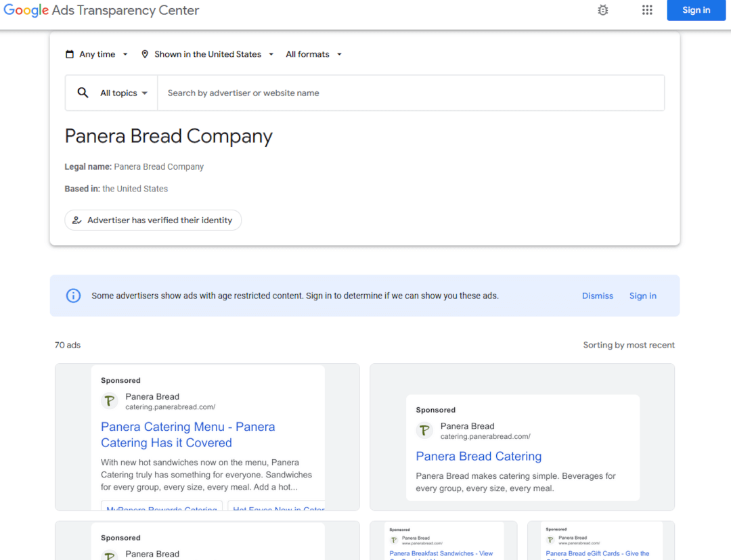Screen dimensions: 731x560
Task: Expand the All formats dropdown
Action: click(x=313, y=53)
